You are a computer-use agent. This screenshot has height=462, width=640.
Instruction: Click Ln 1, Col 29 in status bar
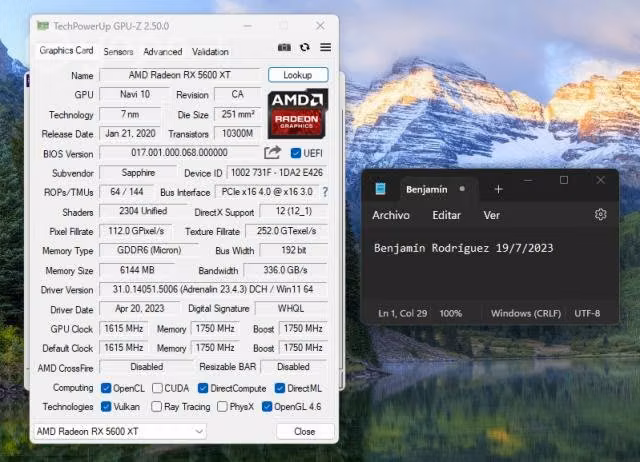point(402,313)
